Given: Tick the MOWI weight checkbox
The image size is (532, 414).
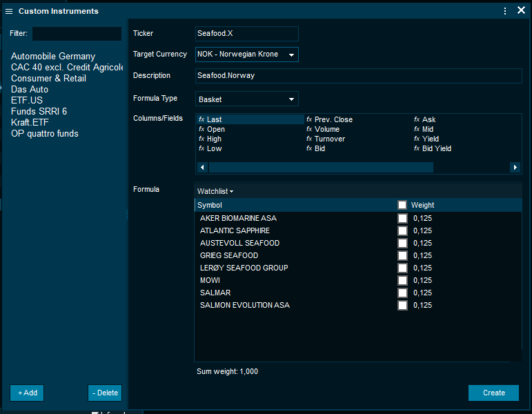Looking at the screenshot, I should [402, 280].
